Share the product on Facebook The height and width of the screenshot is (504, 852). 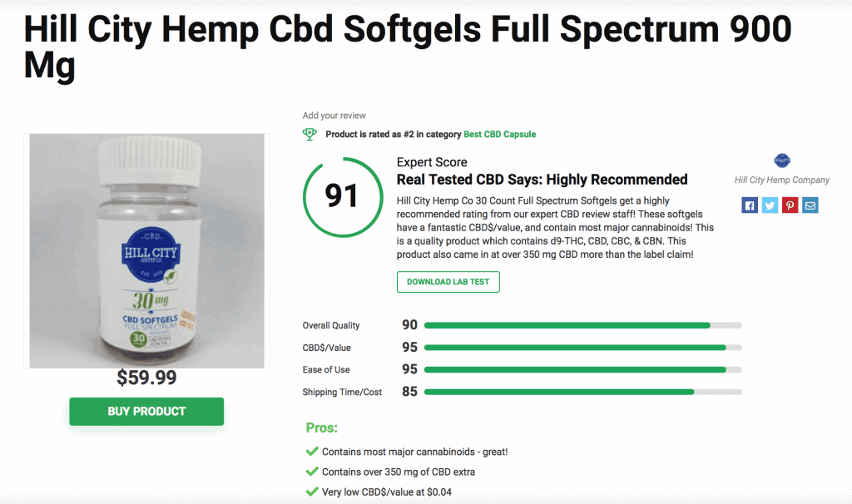(x=750, y=205)
